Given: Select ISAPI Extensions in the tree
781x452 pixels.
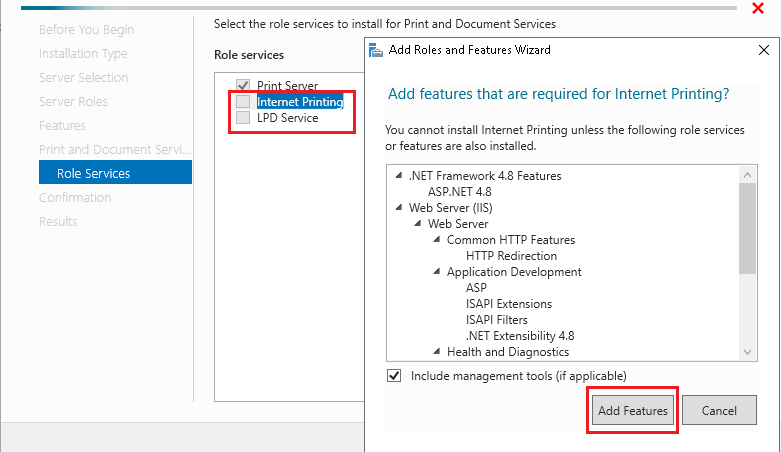Looking at the screenshot, I should (509, 303).
